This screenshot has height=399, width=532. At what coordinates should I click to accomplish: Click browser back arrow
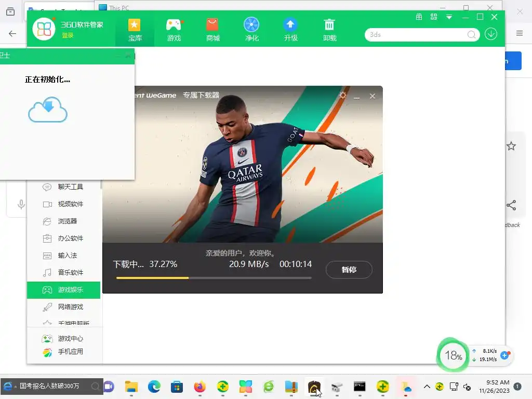(x=12, y=33)
